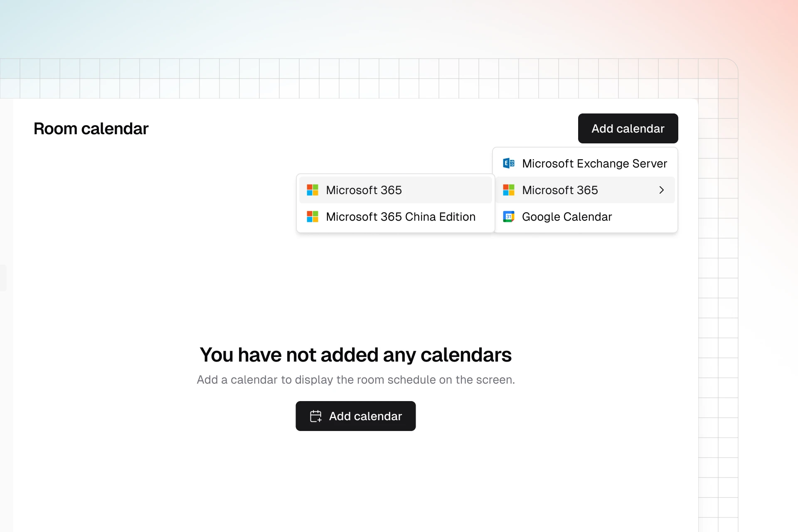Screen dimensions: 798x532
Task: Select Microsoft Exchange Server option
Action: click(x=594, y=163)
